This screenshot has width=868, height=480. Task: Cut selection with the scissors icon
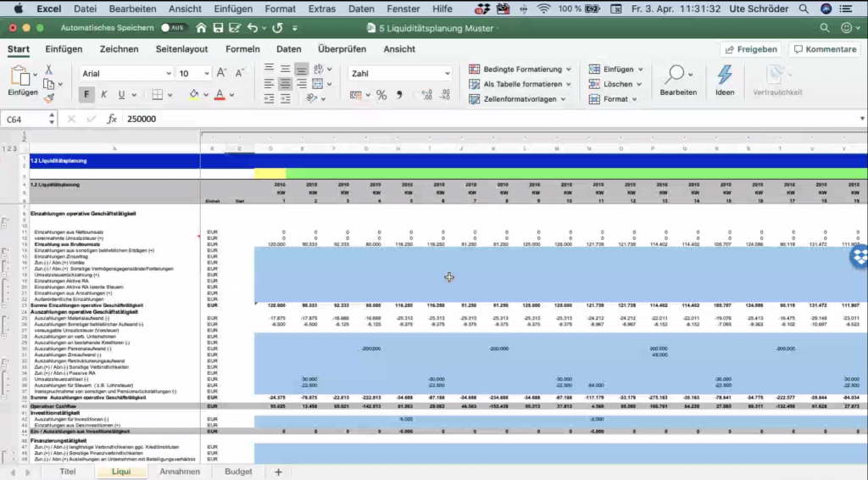click(48, 70)
